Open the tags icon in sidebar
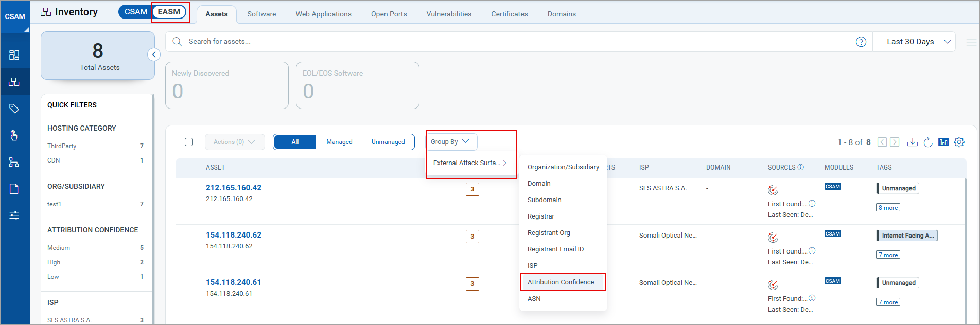This screenshot has height=325, width=980. point(14,109)
